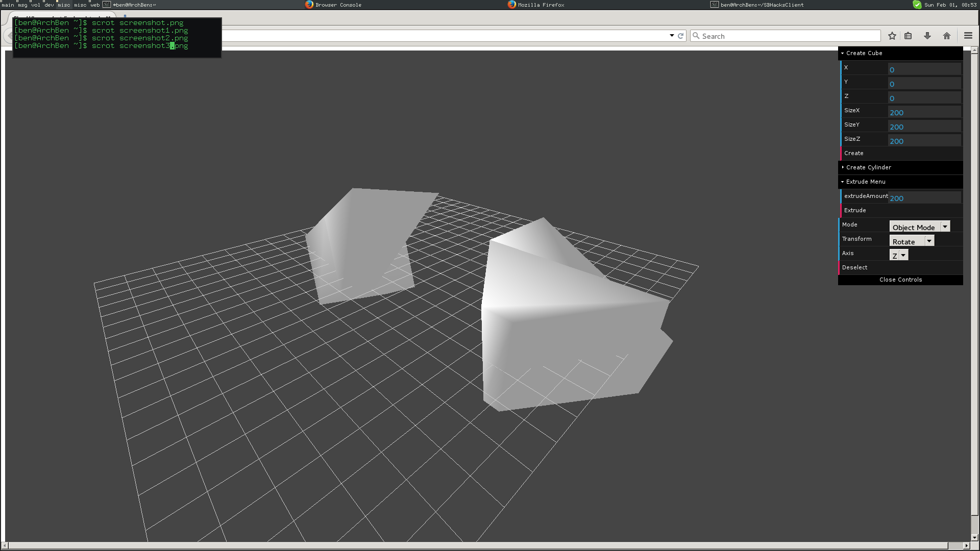Image resolution: width=980 pixels, height=551 pixels.
Task: Open the bookmarks list icon
Action: 908,36
